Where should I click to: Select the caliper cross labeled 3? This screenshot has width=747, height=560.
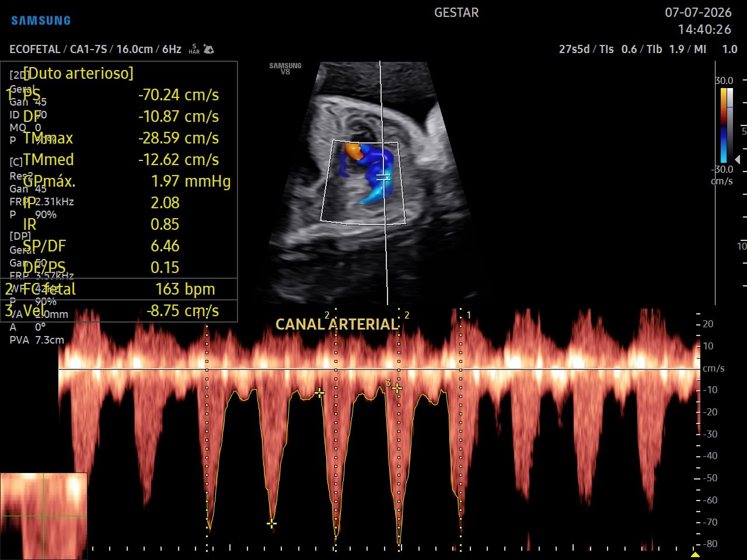click(397, 388)
